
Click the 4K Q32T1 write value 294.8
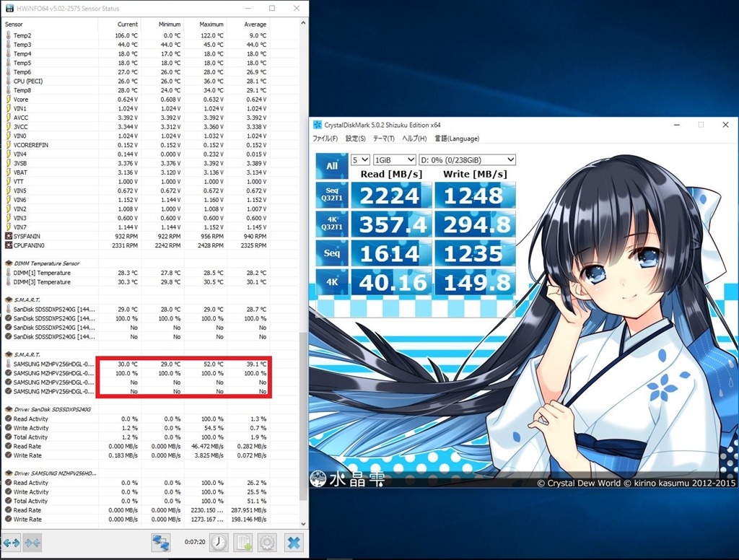tap(475, 224)
